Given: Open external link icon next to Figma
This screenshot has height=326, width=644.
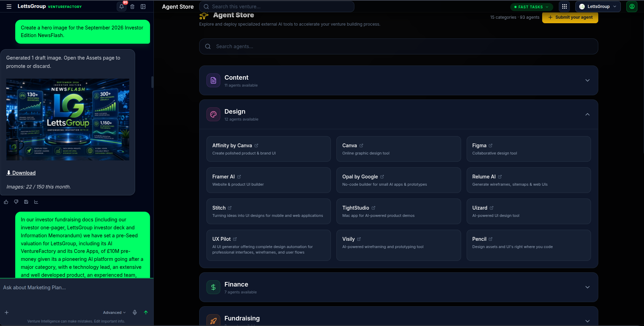Looking at the screenshot, I should pos(491,146).
